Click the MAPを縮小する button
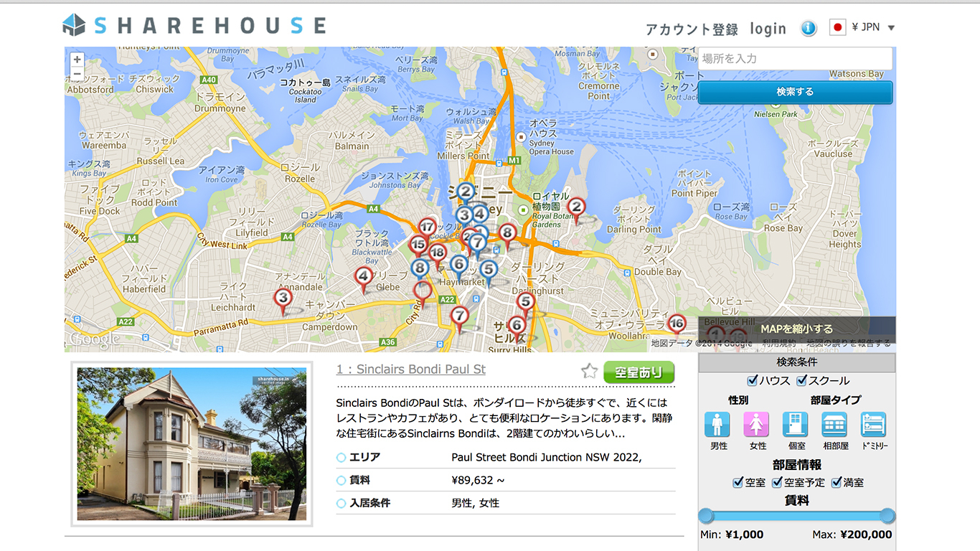The height and width of the screenshot is (551, 980). [796, 329]
